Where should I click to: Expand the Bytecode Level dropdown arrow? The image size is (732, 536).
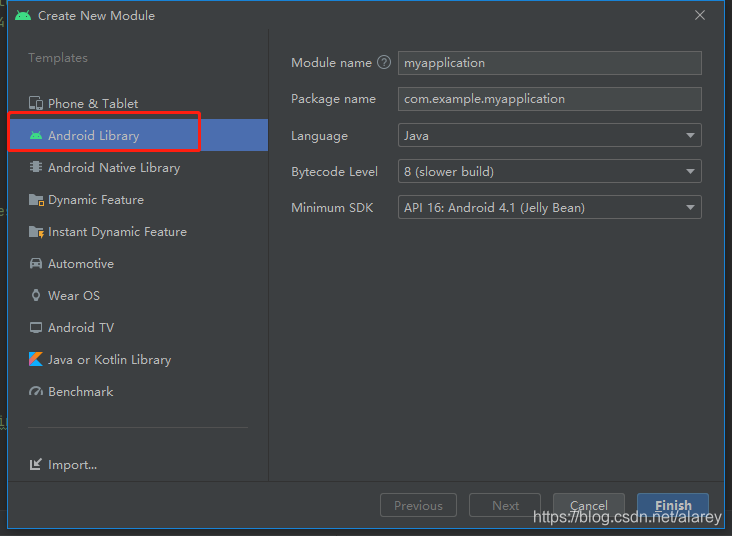tap(690, 171)
